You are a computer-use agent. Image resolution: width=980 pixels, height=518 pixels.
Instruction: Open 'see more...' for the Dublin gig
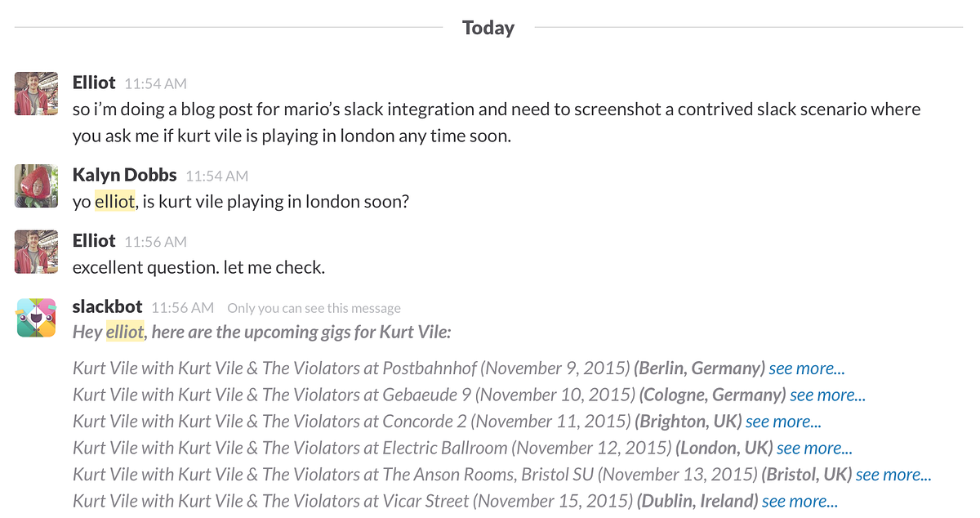tap(800, 502)
